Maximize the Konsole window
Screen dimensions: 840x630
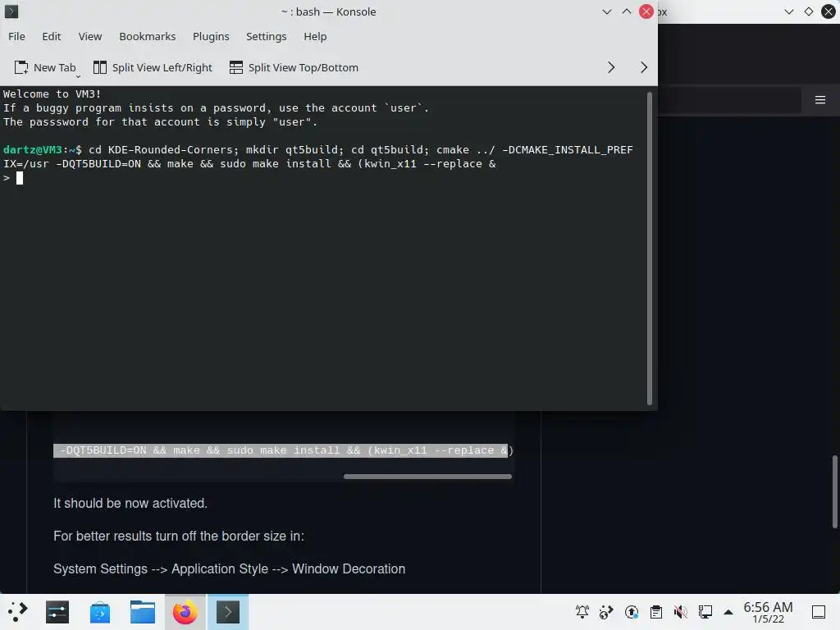(626, 11)
